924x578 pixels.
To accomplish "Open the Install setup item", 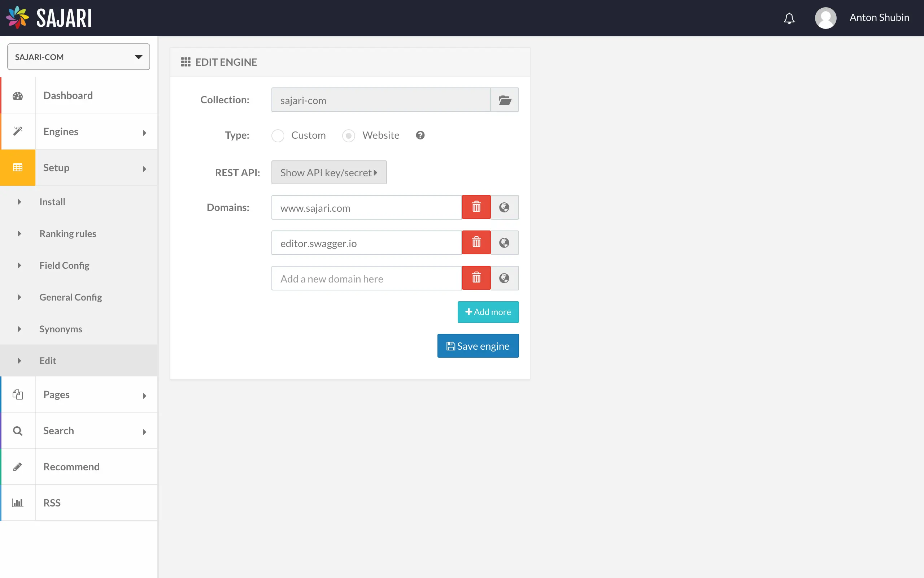I will 79,202.
